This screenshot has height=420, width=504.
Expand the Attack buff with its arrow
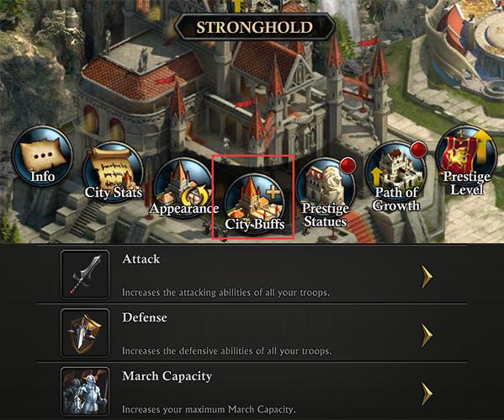click(x=427, y=276)
